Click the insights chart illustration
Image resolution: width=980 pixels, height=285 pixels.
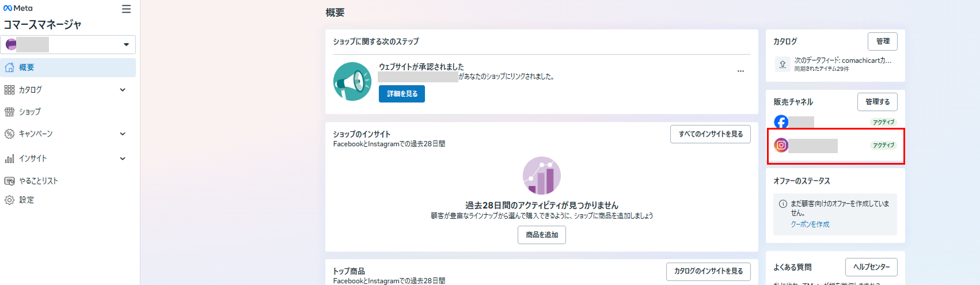[x=541, y=176]
